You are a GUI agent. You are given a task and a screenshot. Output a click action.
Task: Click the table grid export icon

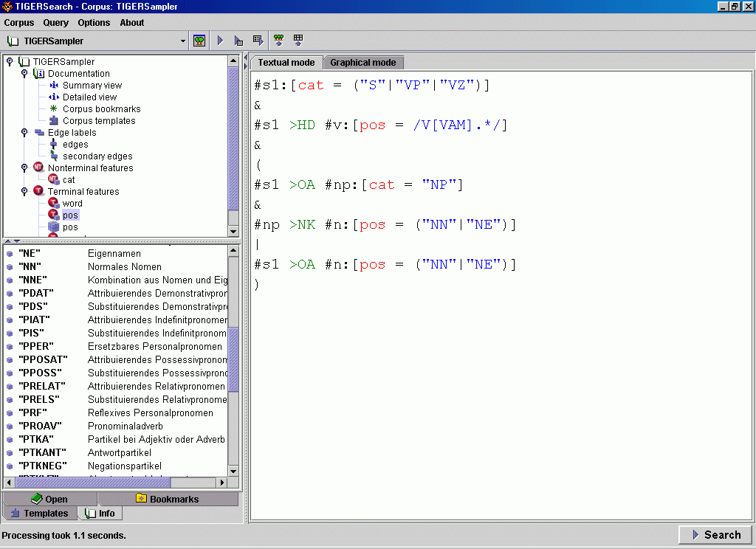tap(298, 41)
